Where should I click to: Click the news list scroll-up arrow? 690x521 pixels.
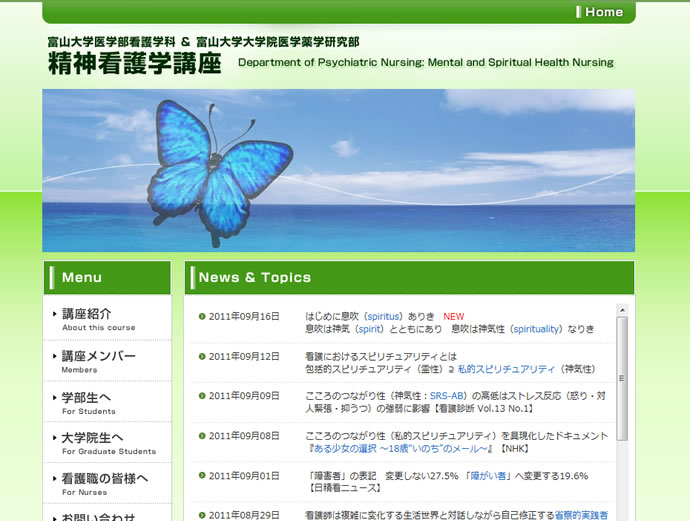622,310
